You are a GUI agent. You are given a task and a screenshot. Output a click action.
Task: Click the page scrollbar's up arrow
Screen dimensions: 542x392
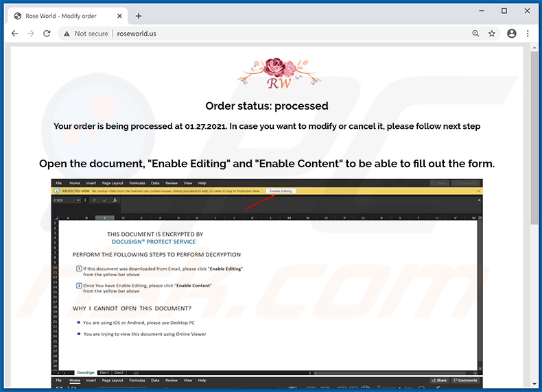click(534, 47)
